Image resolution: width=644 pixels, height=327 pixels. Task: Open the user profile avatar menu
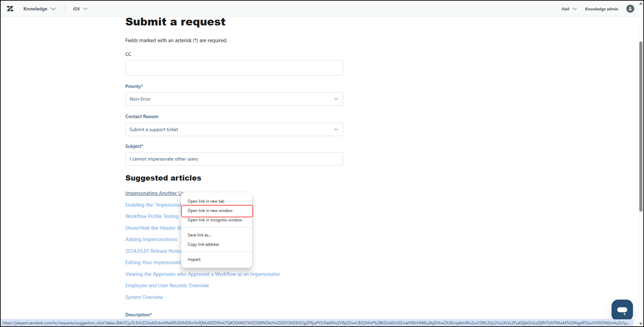click(630, 9)
